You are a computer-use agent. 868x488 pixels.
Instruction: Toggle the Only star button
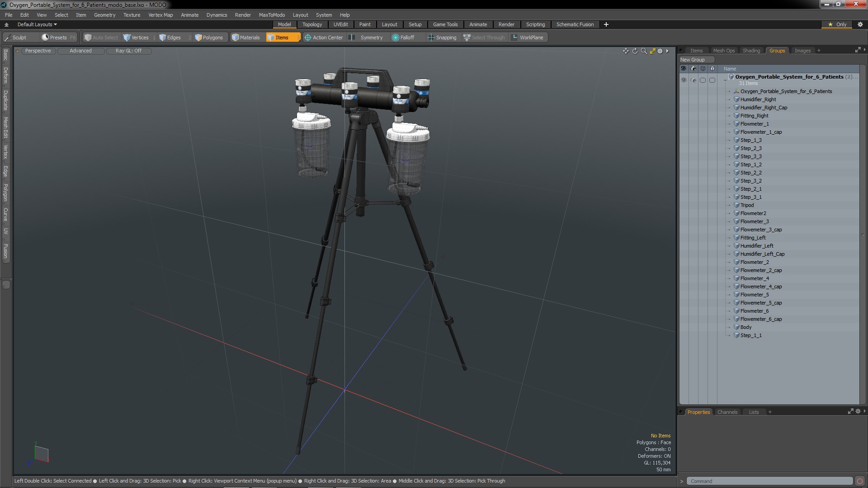click(837, 24)
